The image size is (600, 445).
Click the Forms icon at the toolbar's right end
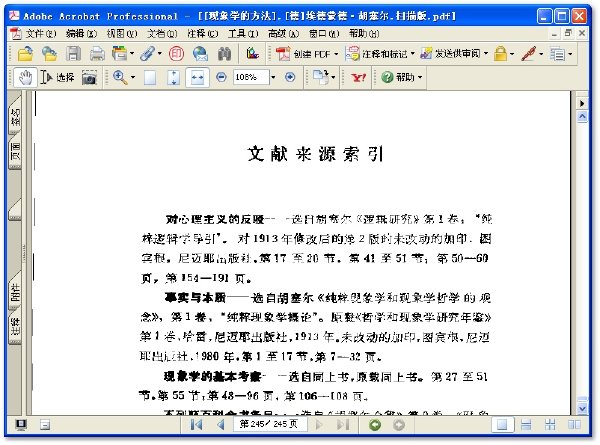coord(557,54)
